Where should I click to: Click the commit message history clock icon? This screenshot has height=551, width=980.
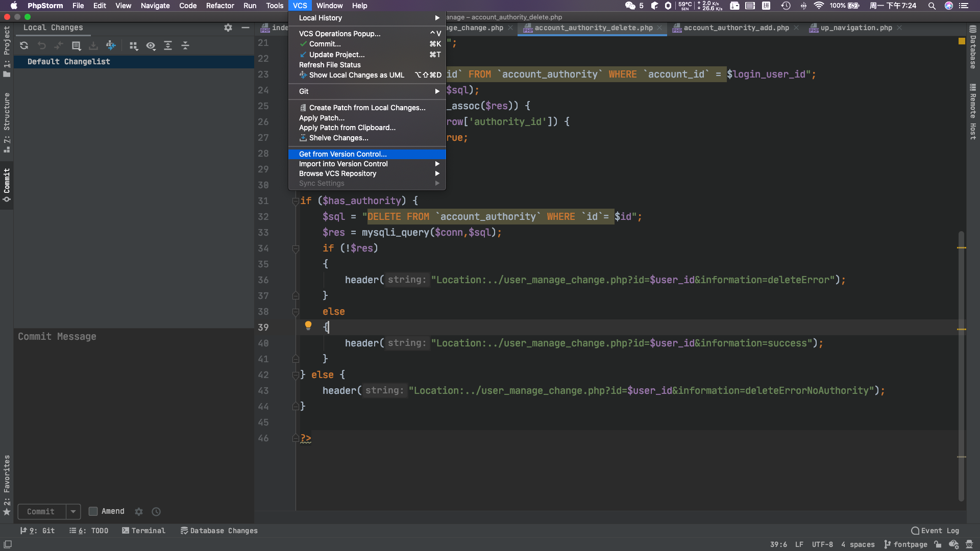point(156,512)
